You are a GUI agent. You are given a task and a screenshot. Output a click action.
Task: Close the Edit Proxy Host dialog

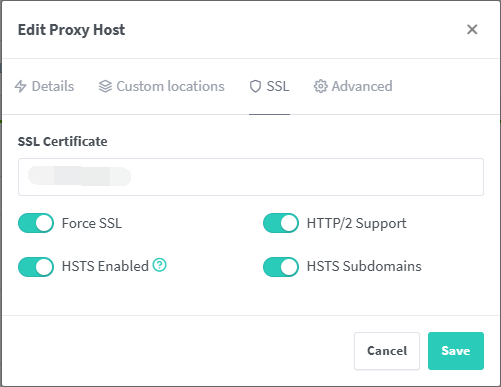pos(472,29)
